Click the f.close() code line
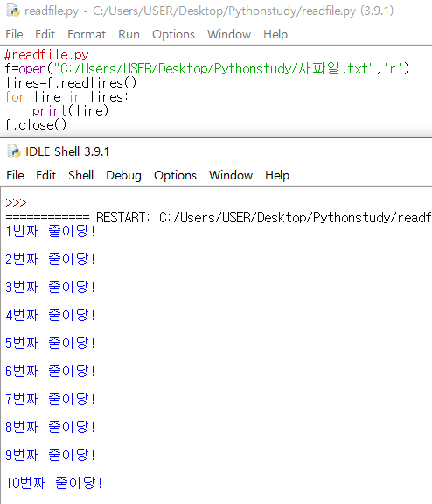This screenshot has width=432, height=504. (x=36, y=125)
